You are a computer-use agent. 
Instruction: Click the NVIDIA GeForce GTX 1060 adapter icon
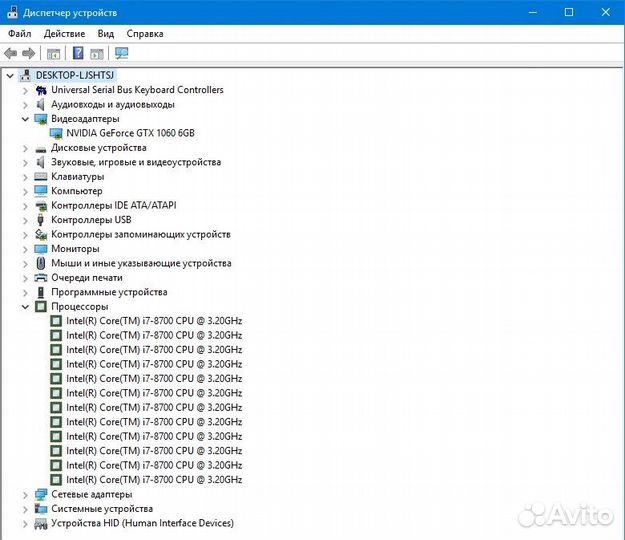(56, 133)
